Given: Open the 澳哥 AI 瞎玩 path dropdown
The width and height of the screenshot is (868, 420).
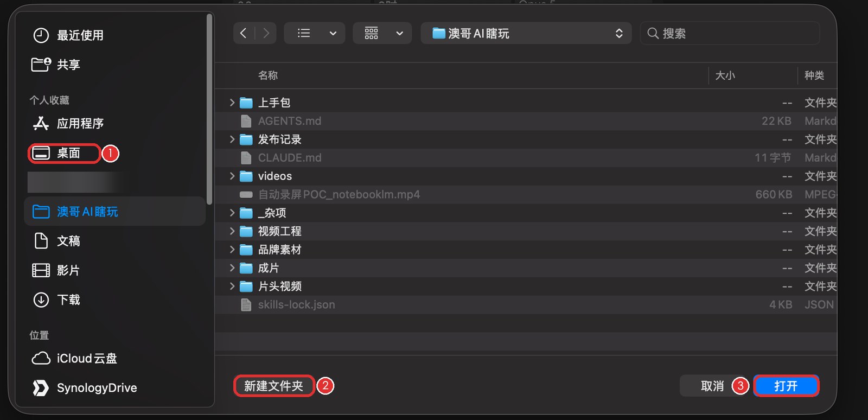Looking at the screenshot, I should coord(526,33).
